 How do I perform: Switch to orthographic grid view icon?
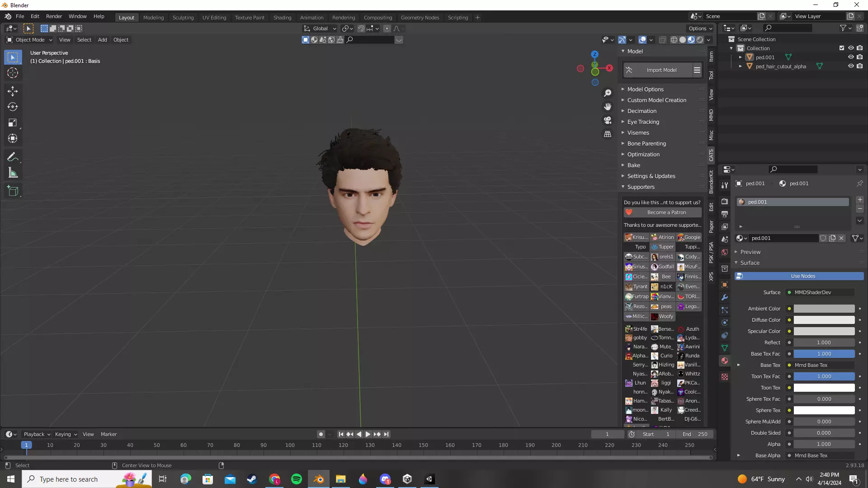608,134
